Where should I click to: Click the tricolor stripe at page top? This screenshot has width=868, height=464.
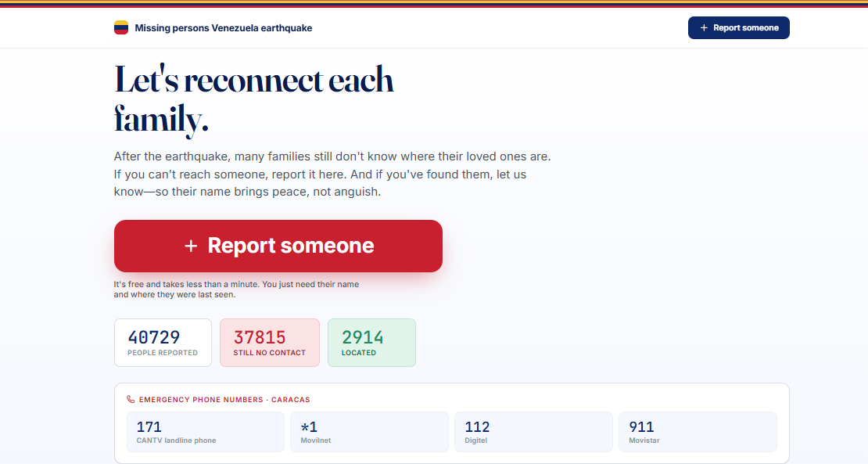click(434, 4)
